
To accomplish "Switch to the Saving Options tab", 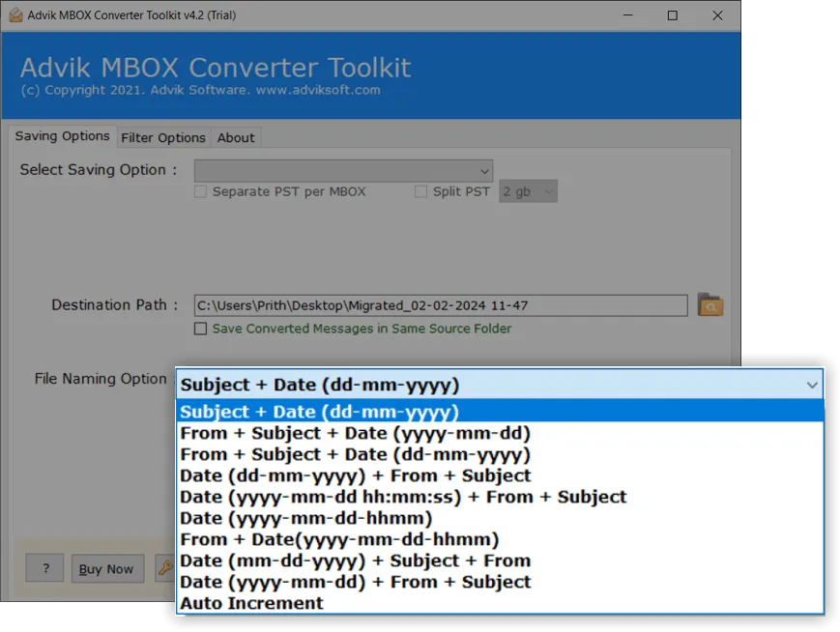I will 62,136.
